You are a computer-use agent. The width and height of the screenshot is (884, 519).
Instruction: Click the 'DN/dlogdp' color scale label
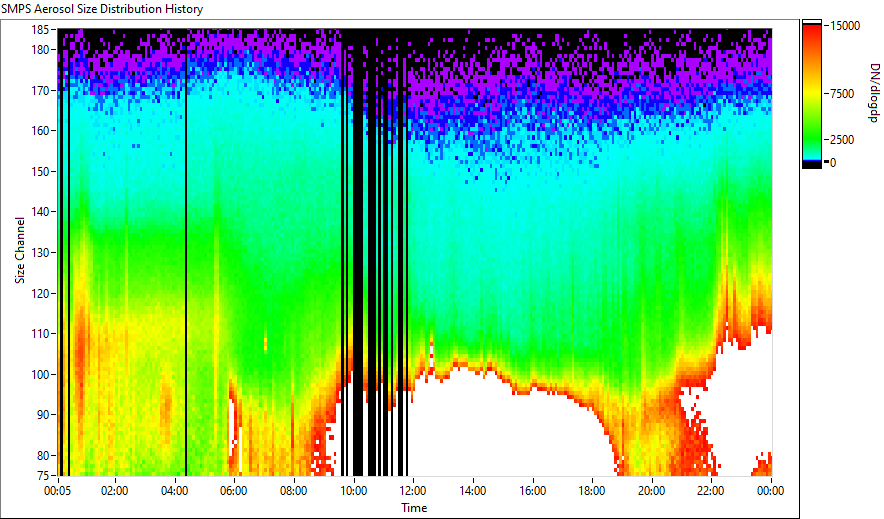coord(873,92)
